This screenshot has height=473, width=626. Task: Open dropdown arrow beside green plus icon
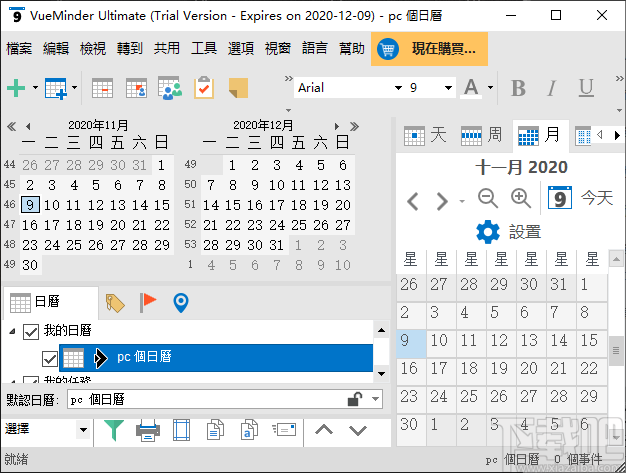coord(35,88)
